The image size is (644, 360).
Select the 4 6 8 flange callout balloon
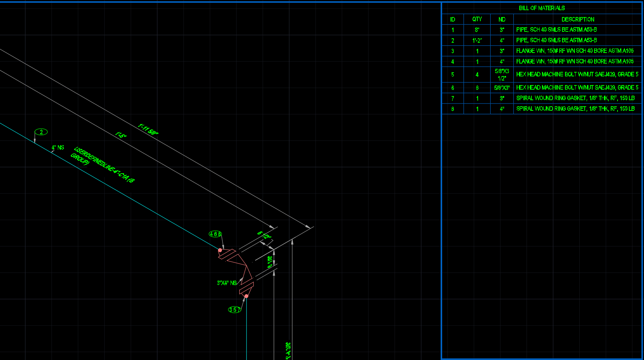tap(214, 233)
